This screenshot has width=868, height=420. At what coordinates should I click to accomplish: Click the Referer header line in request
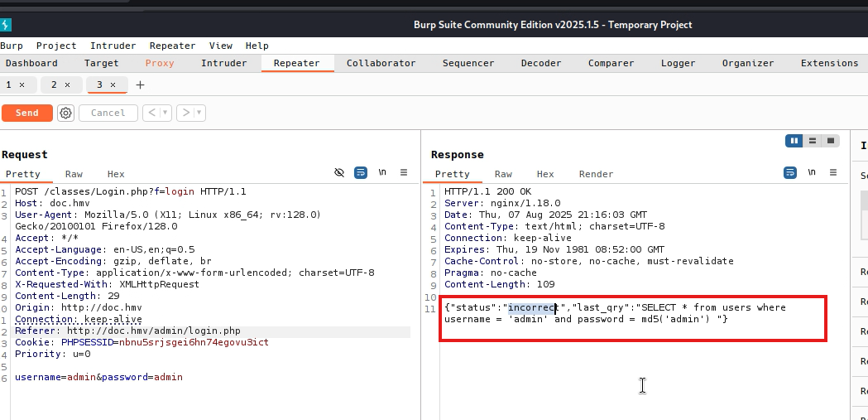click(x=128, y=331)
